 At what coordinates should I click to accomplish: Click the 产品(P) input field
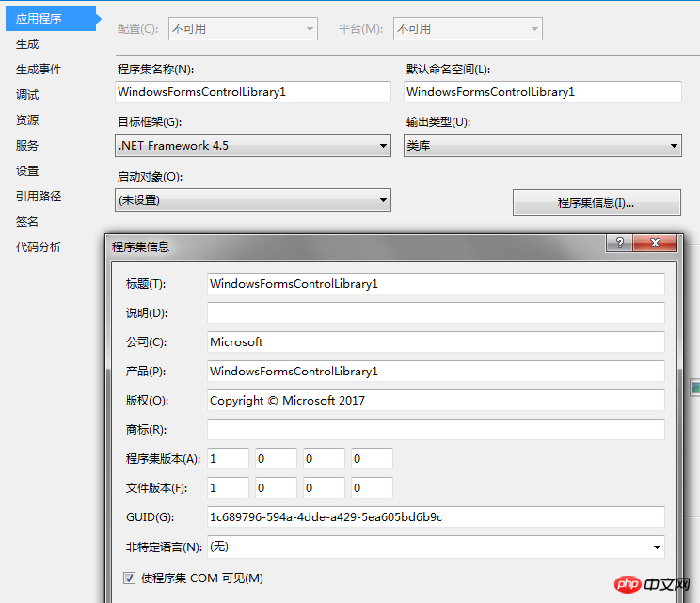pos(436,372)
